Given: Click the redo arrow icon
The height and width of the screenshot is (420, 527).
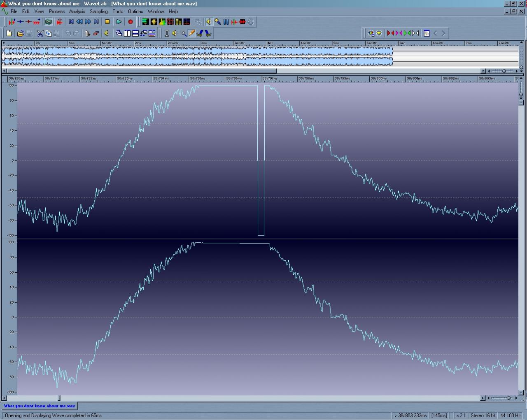Looking at the screenshot, I should coord(76,33).
